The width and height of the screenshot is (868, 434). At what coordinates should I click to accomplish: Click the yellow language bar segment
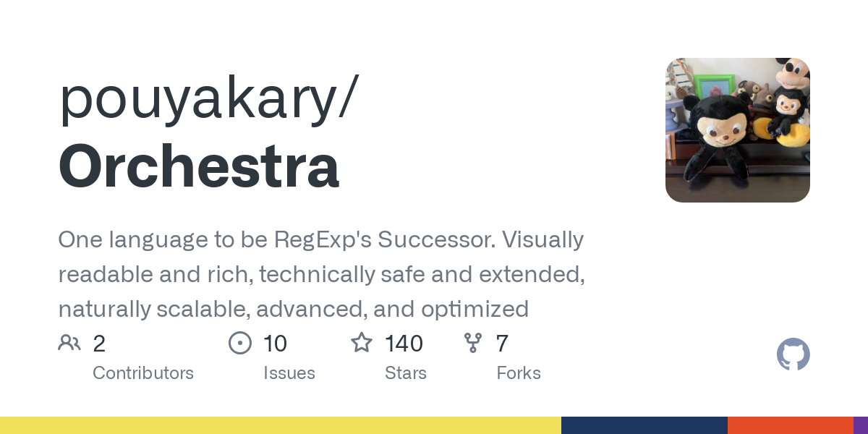point(281,425)
